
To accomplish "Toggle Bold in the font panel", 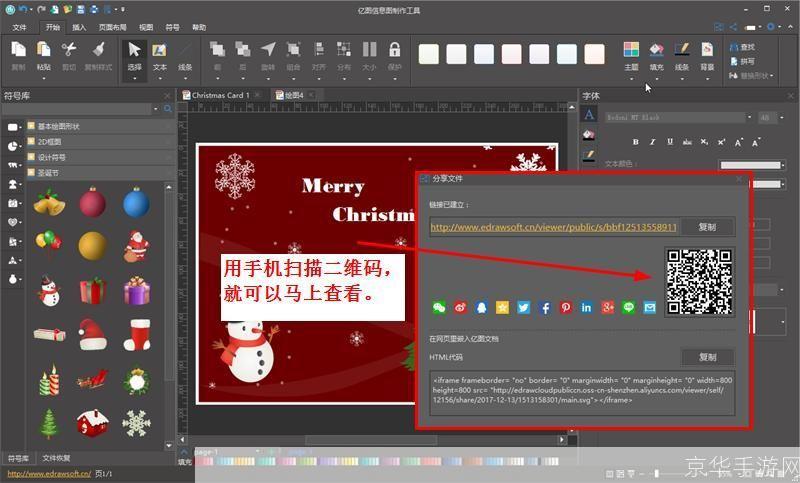I will [636, 142].
